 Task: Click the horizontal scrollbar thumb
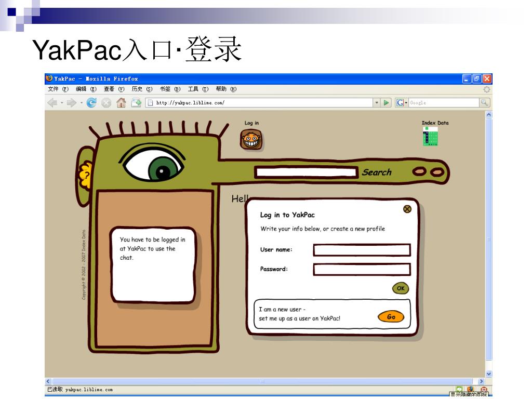(x=262, y=381)
